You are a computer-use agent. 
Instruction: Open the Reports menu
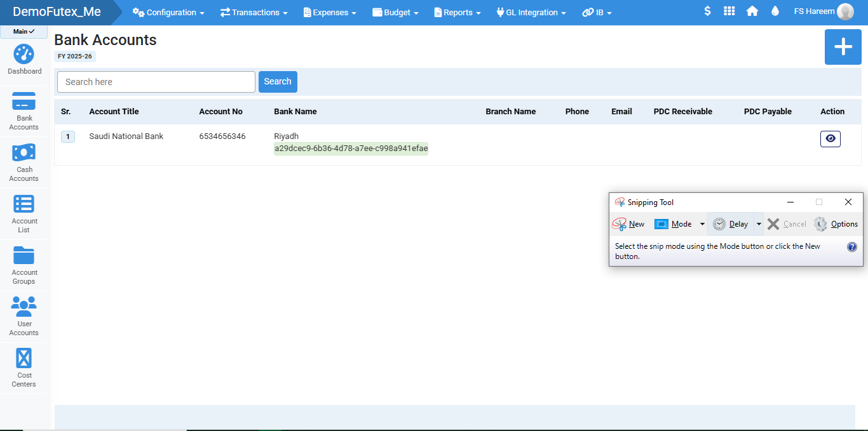click(x=457, y=13)
